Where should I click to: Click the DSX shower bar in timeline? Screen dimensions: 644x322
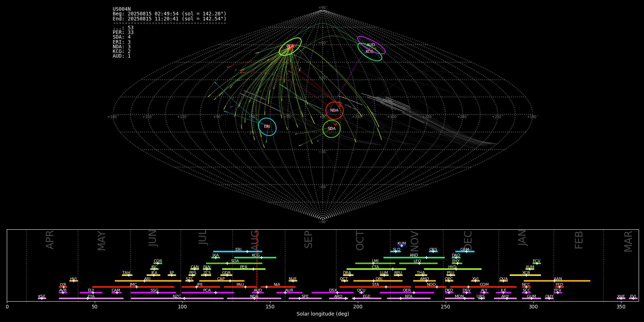(332, 293)
